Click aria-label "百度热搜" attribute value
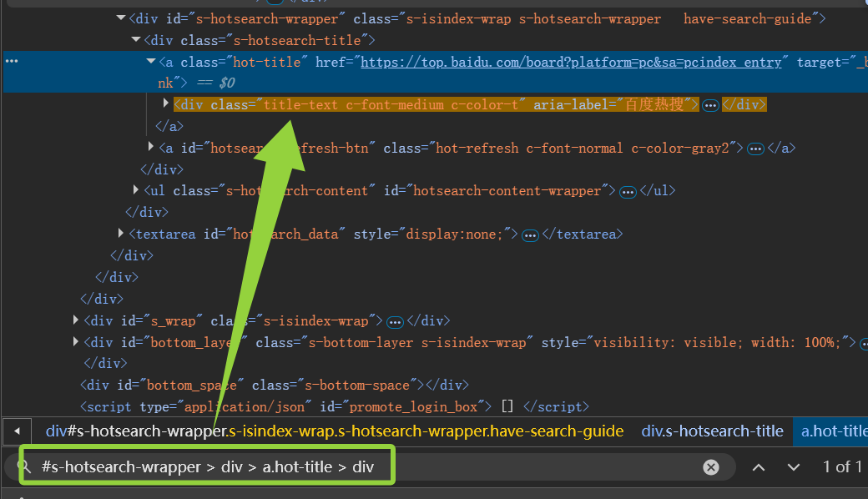The height and width of the screenshot is (499, 868). pyautogui.click(x=654, y=104)
